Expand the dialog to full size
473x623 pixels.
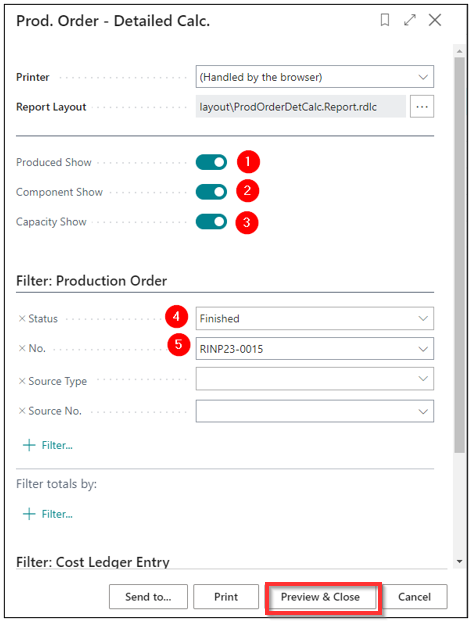pos(410,20)
